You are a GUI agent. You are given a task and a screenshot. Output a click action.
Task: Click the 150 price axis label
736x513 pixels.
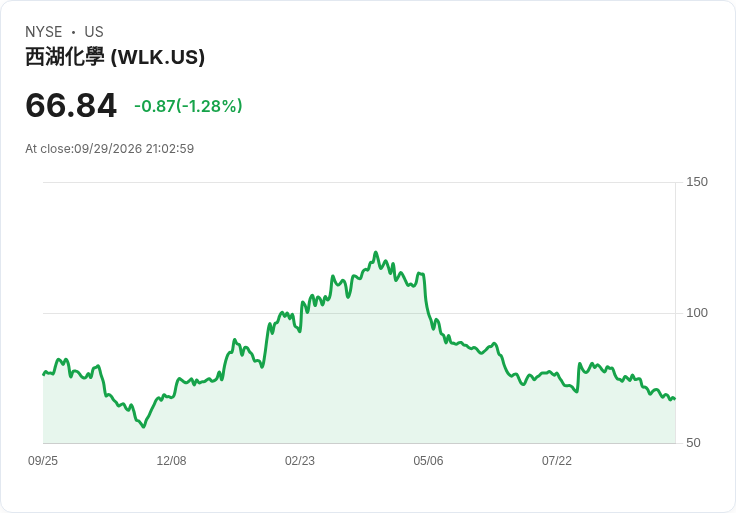coord(697,182)
